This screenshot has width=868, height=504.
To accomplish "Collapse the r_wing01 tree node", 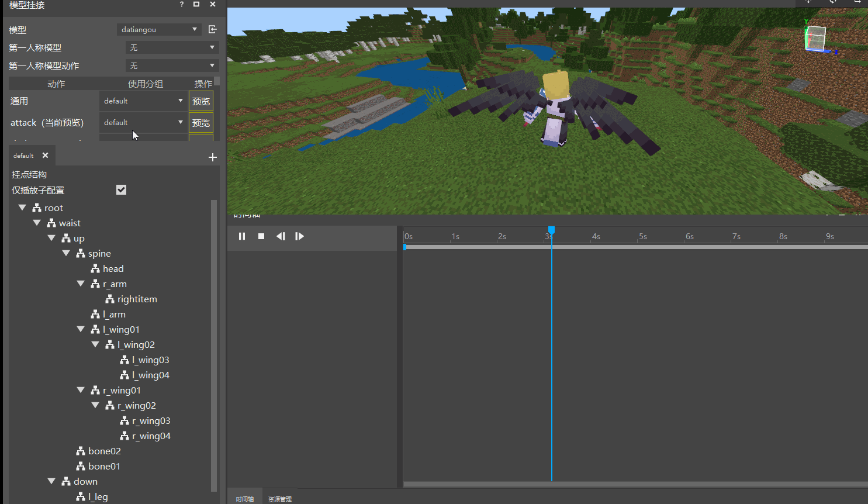I will coord(81,390).
